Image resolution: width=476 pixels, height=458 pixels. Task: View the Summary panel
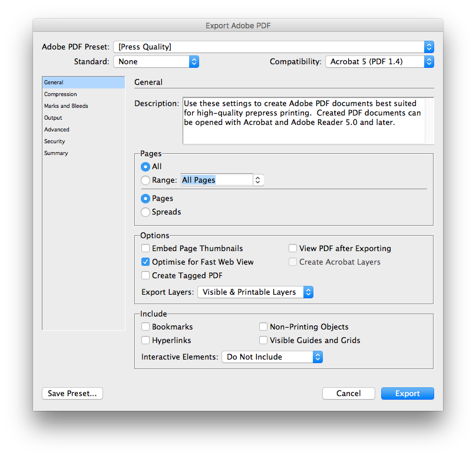click(84, 153)
